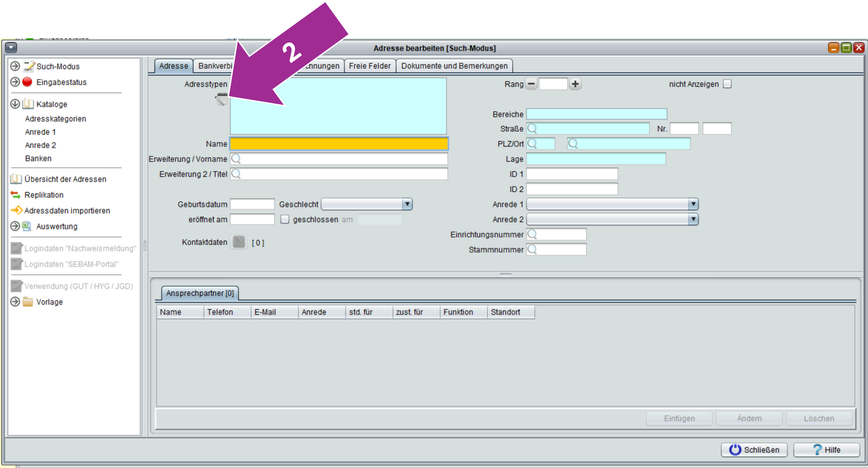The width and height of the screenshot is (868, 468).
Task: Switch to the Freie Felder tab
Action: [369, 66]
